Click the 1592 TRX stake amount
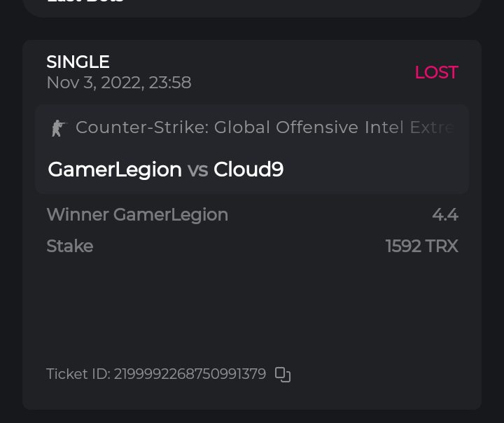The image size is (504, 423). tap(421, 246)
